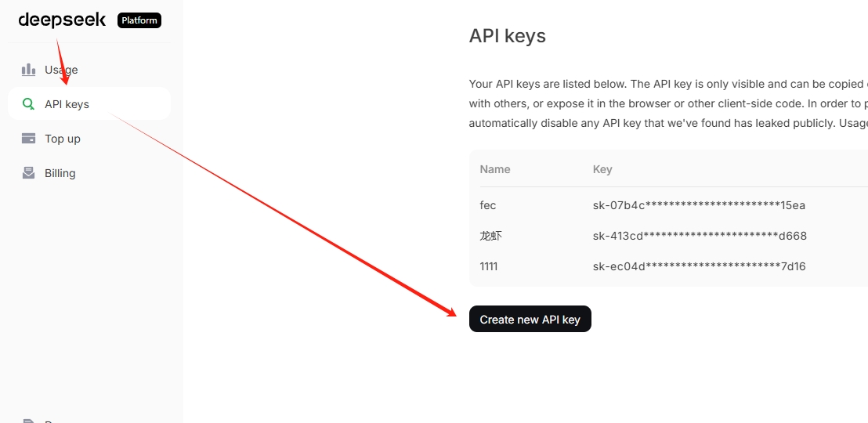Image resolution: width=868 pixels, height=423 pixels.
Task: Select the API keys sidebar label
Action: [67, 104]
